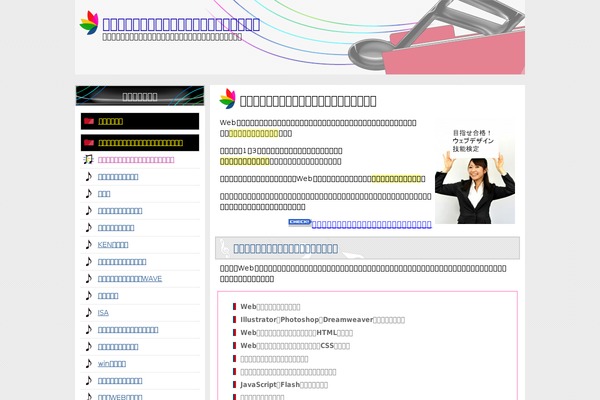Click the music note icon beside the win link
The height and width of the screenshot is (400, 600).
coord(89,363)
